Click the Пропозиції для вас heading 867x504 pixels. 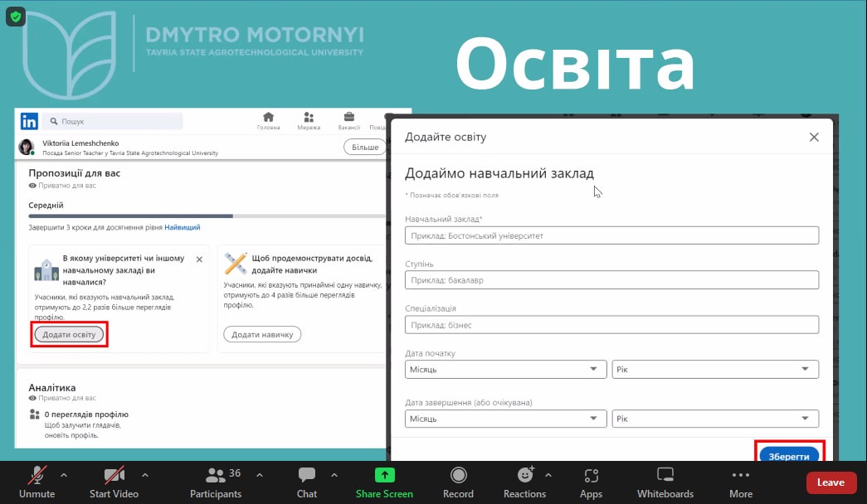pos(75,173)
